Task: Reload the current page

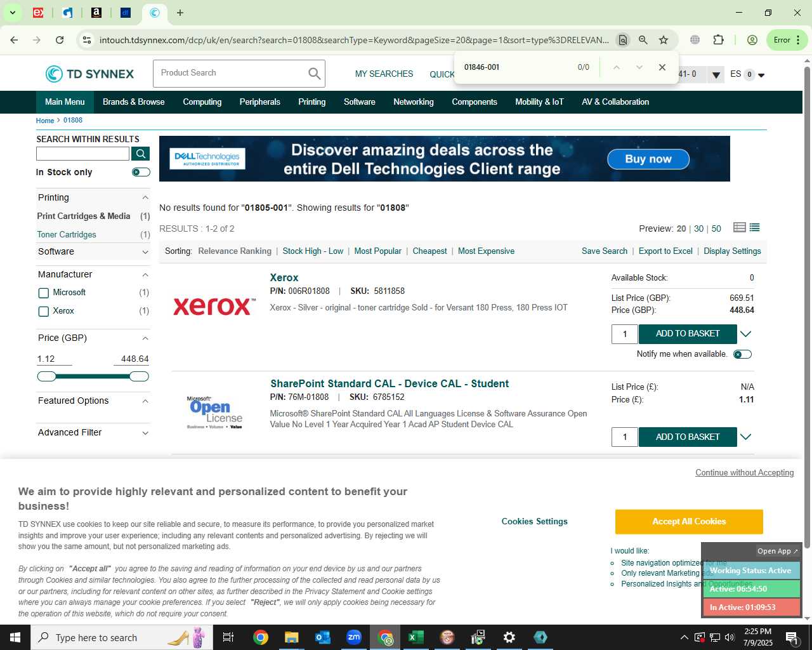Action: 60,40
